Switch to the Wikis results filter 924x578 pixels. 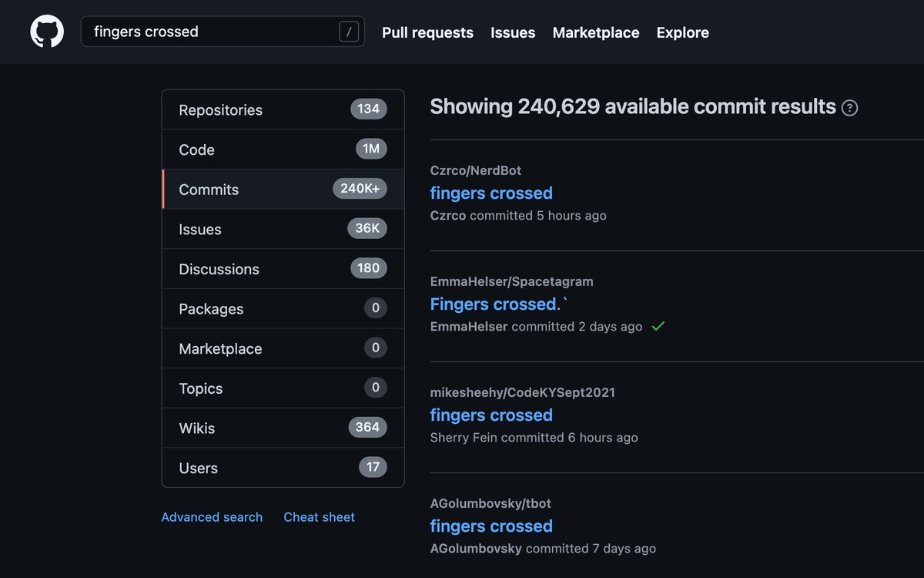283,428
